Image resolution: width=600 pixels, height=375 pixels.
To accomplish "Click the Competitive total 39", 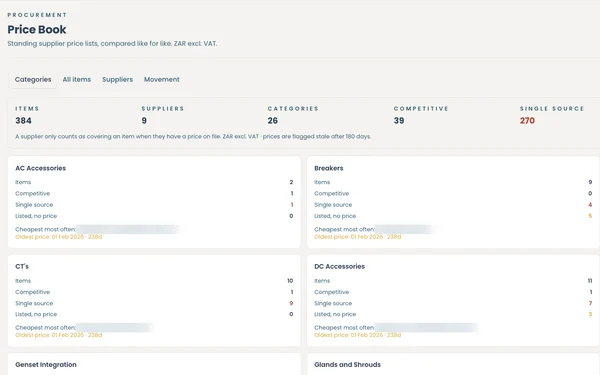I will [x=399, y=121].
